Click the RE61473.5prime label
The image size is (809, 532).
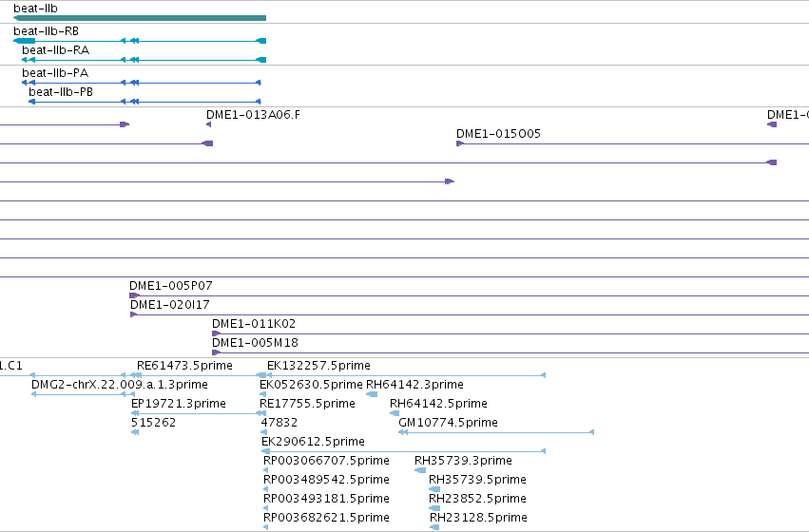[x=184, y=366]
